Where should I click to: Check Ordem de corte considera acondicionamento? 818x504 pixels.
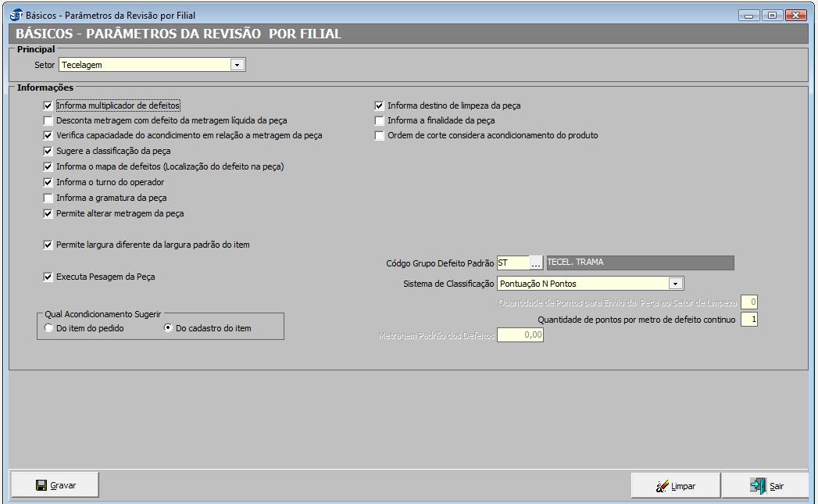coord(380,135)
